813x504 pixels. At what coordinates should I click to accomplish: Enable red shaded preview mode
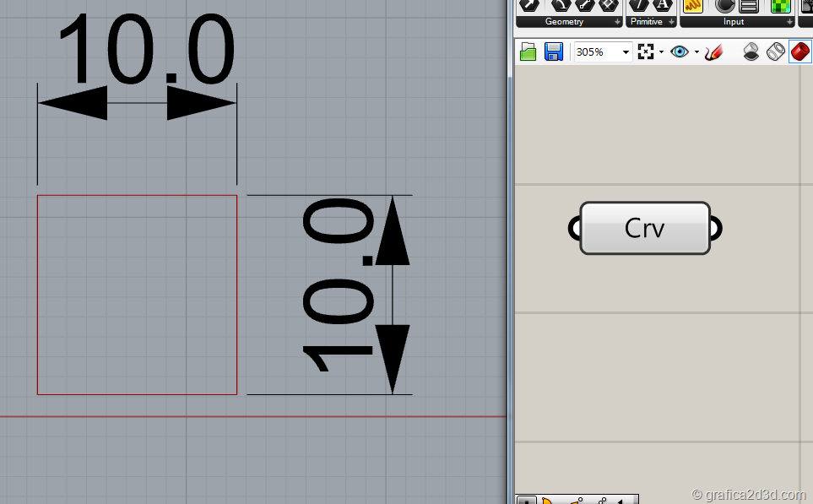[x=799, y=52]
